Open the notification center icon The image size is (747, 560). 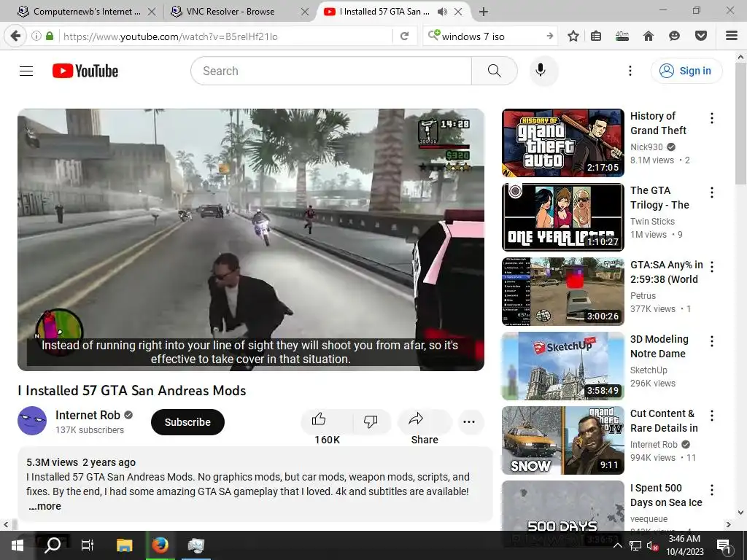724,546
